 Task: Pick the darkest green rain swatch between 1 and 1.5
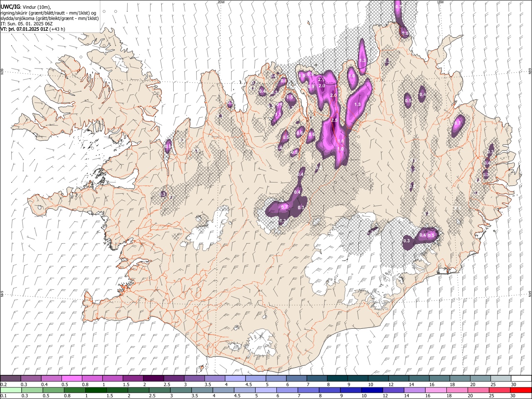96,390
